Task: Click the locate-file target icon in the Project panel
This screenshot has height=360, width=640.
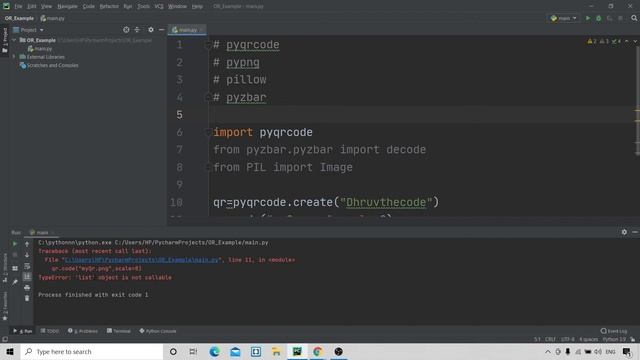Action: coord(126,30)
